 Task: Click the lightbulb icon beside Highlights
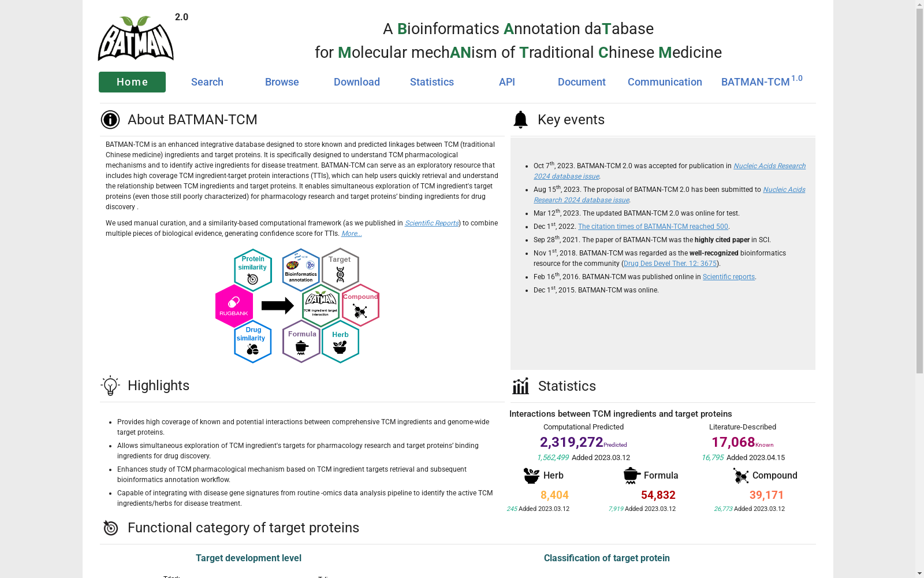tap(110, 386)
